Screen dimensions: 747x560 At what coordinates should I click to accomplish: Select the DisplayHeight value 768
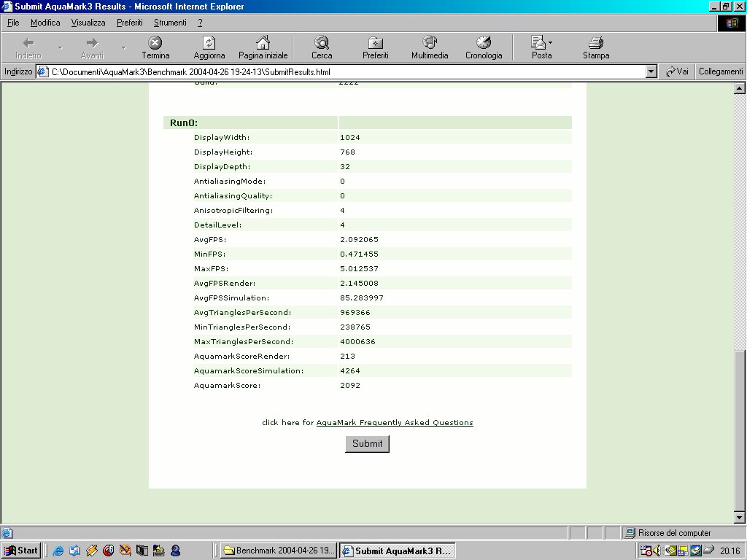pos(347,152)
